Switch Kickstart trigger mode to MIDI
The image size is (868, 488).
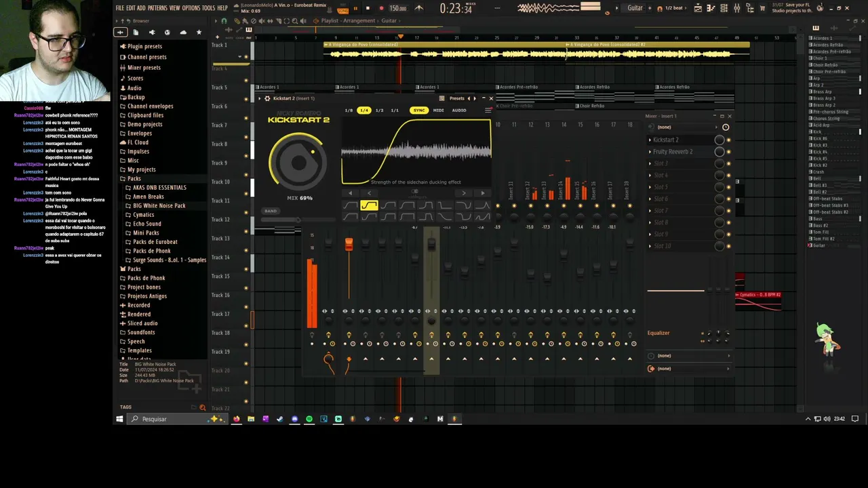click(439, 110)
